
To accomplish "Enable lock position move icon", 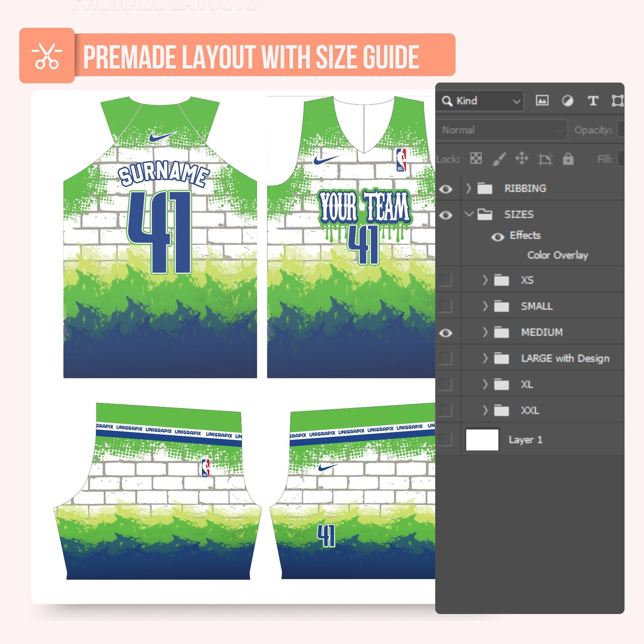I will tap(522, 159).
